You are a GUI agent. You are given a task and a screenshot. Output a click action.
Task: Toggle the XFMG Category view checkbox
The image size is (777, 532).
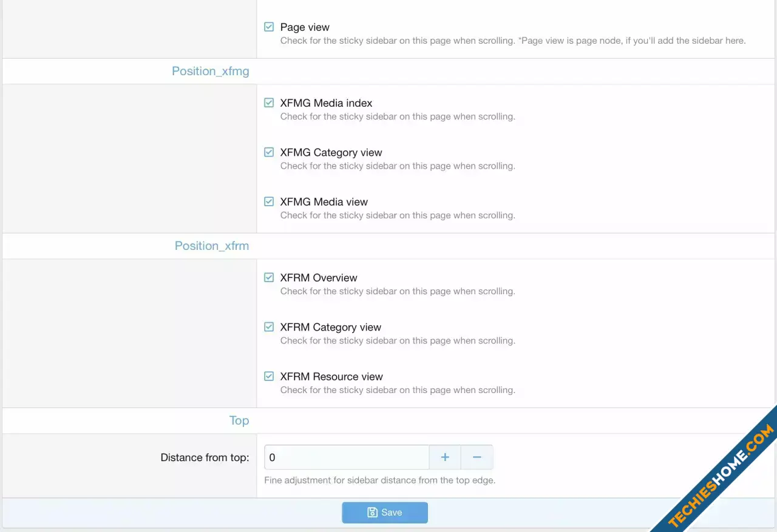coord(269,152)
